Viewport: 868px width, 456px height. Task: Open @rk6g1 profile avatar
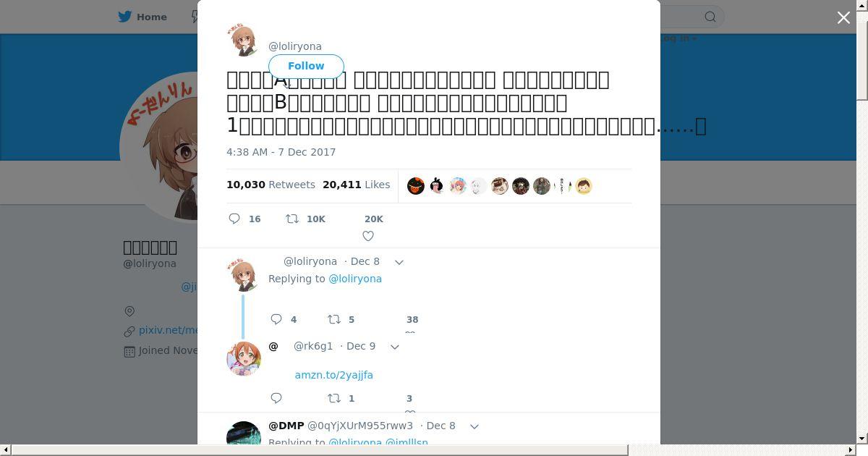tap(244, 358)
